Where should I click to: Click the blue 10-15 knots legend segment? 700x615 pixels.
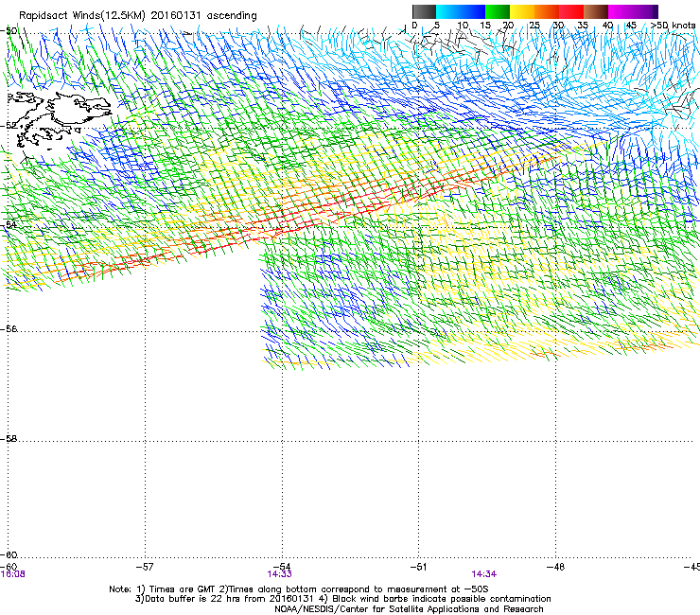coord(473,11)
